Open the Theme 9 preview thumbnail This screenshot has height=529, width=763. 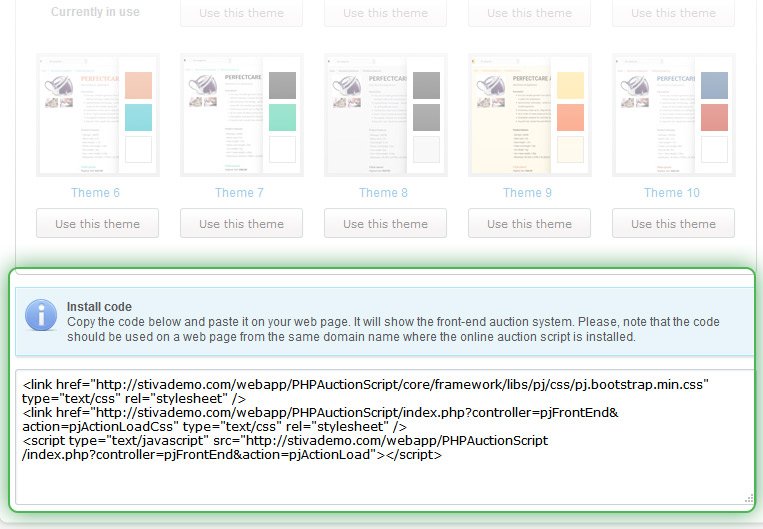(x=530, y=115)
